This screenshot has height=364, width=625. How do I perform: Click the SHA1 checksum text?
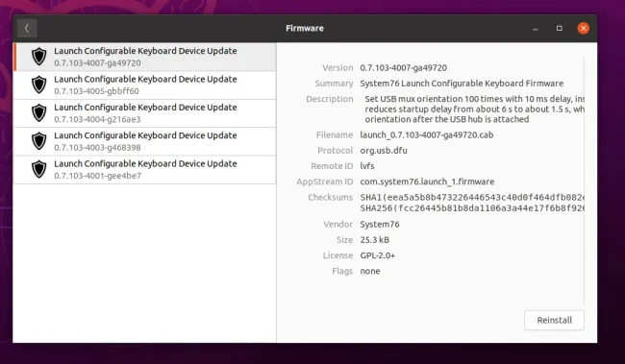(472, 198)
